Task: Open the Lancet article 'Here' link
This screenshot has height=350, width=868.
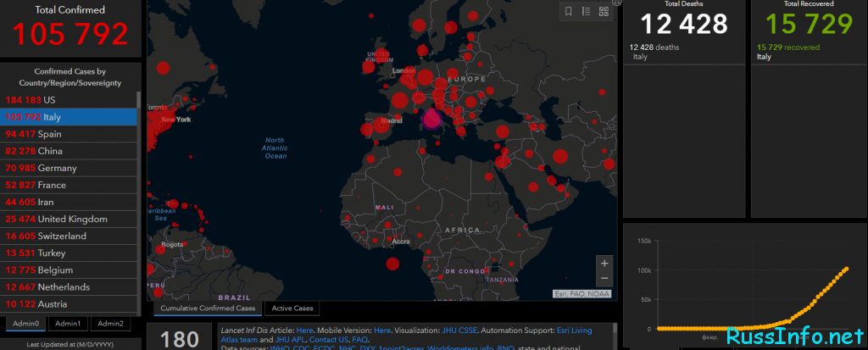Action: pyautogui.click(x=305, y=330)
